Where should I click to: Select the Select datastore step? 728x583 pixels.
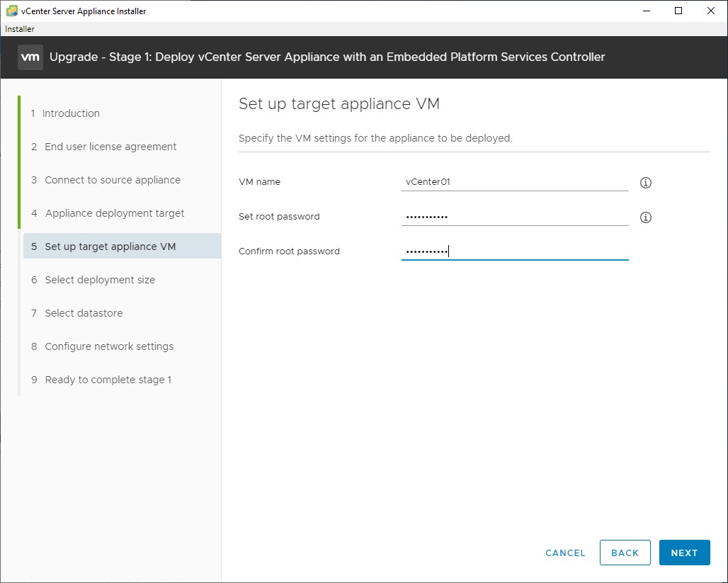click(77, 313)
